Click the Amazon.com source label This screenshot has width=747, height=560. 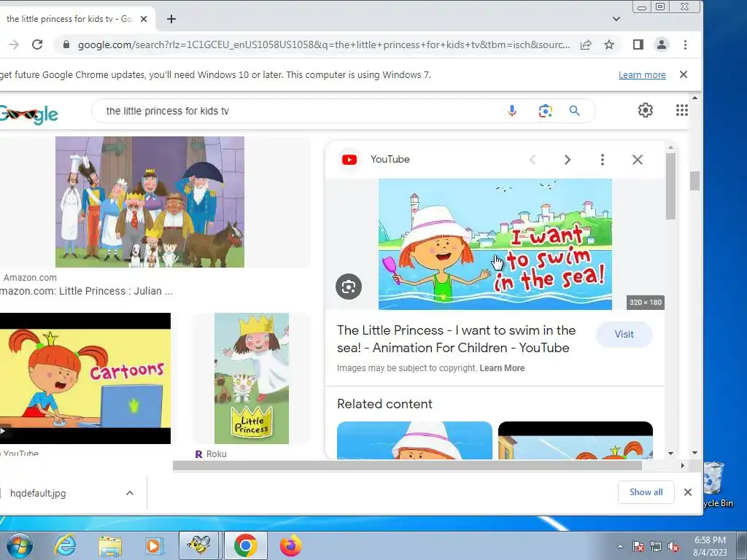click(x=30, y=278)
